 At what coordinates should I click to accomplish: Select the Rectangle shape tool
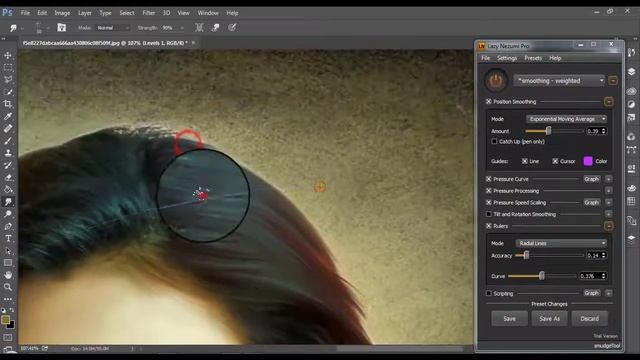[8, 263]
